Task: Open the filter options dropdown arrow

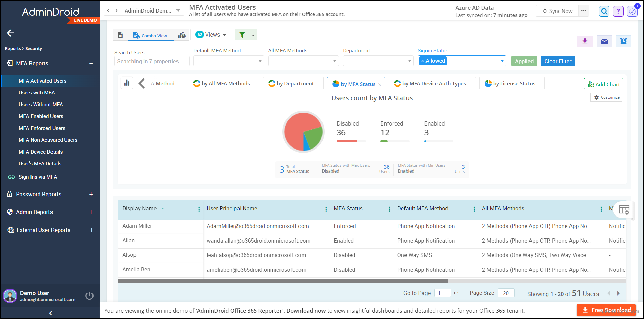Action: (x=253, y=35)
